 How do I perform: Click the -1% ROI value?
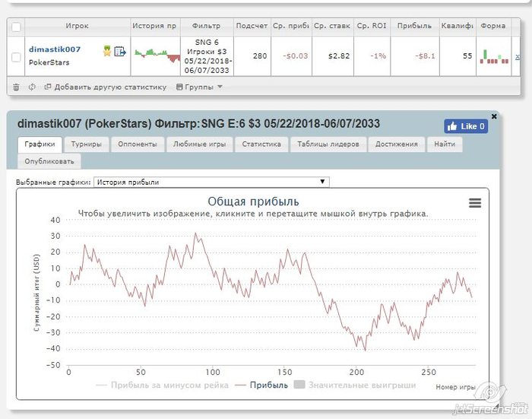pos(378,56)
